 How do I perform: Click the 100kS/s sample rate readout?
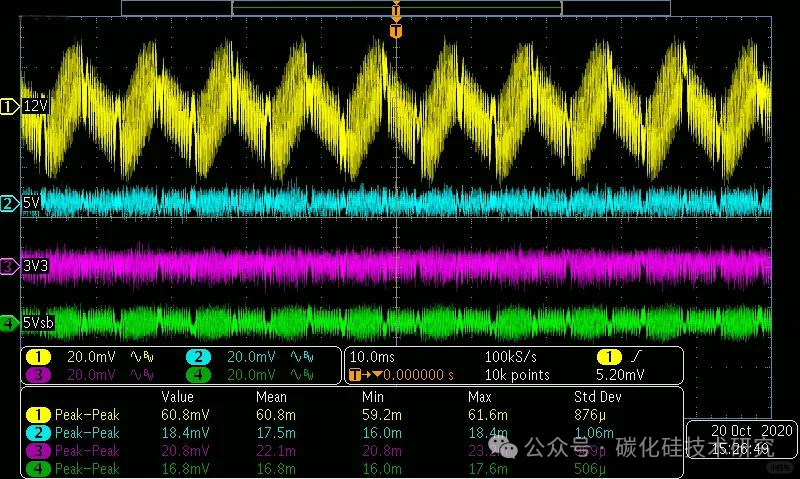pos(511,357)
